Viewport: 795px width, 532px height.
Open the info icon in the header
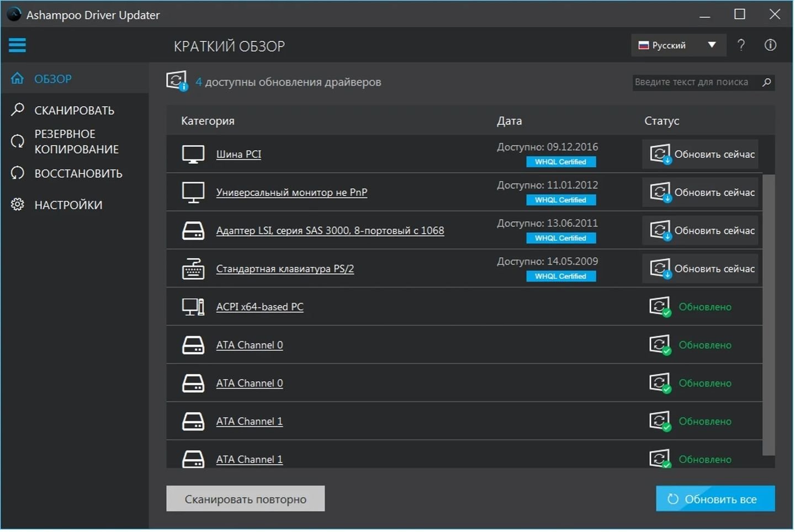pos(771,45)
